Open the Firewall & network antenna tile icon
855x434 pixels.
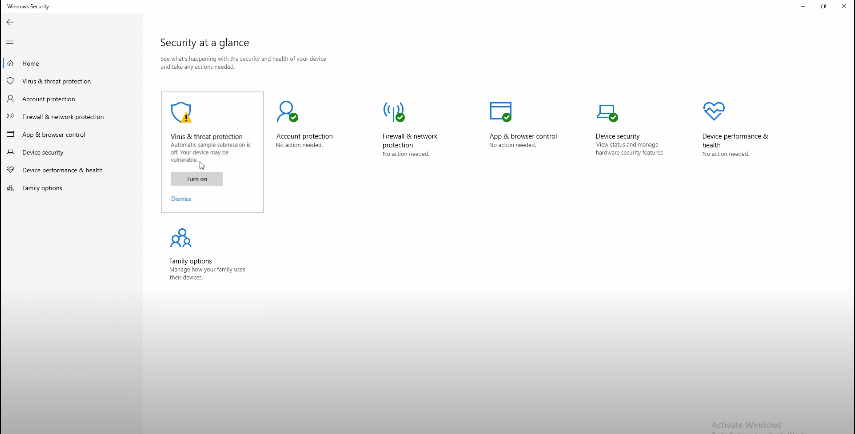click(394, 112)
